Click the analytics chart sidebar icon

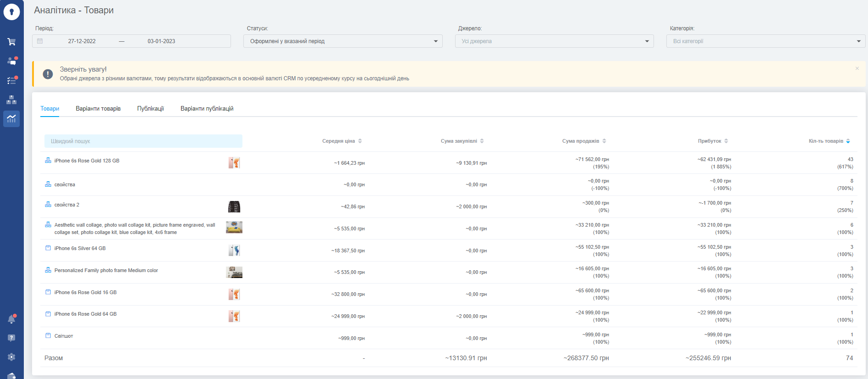point(11,119)
